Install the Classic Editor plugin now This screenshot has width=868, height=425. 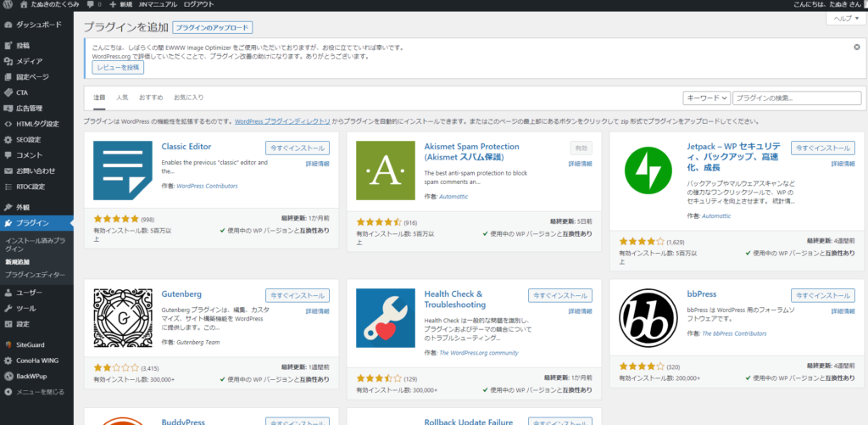pos(298,148)
